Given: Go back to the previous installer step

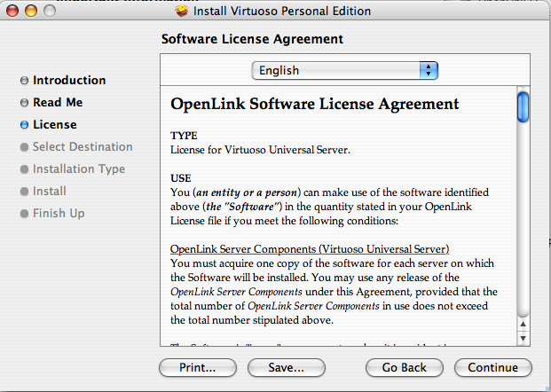Looking at the screenshot, I should [x=405, y=367].
